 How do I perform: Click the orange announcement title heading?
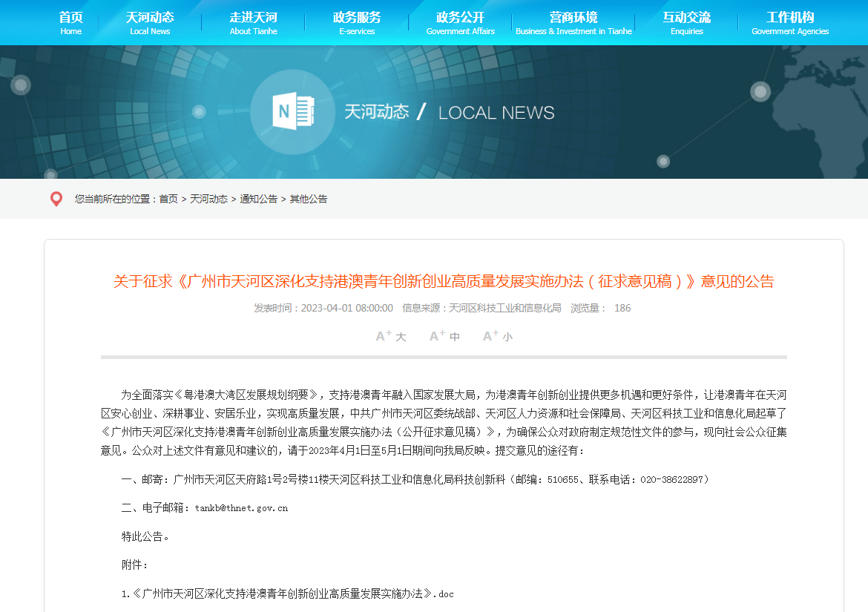click(444, 282)
